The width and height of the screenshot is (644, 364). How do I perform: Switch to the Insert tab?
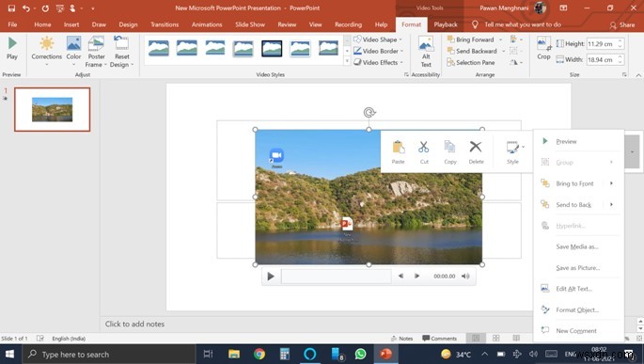pos(71,24)
